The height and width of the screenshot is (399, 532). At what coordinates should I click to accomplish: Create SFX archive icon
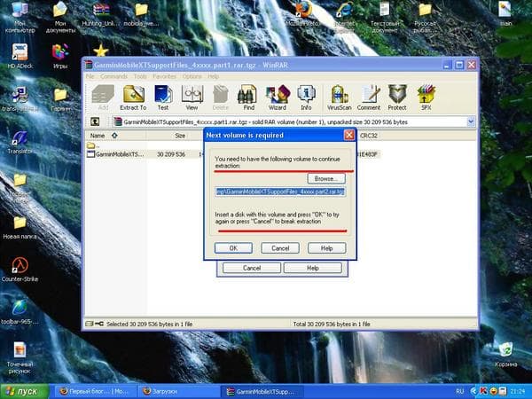click(x=426, y=98)
